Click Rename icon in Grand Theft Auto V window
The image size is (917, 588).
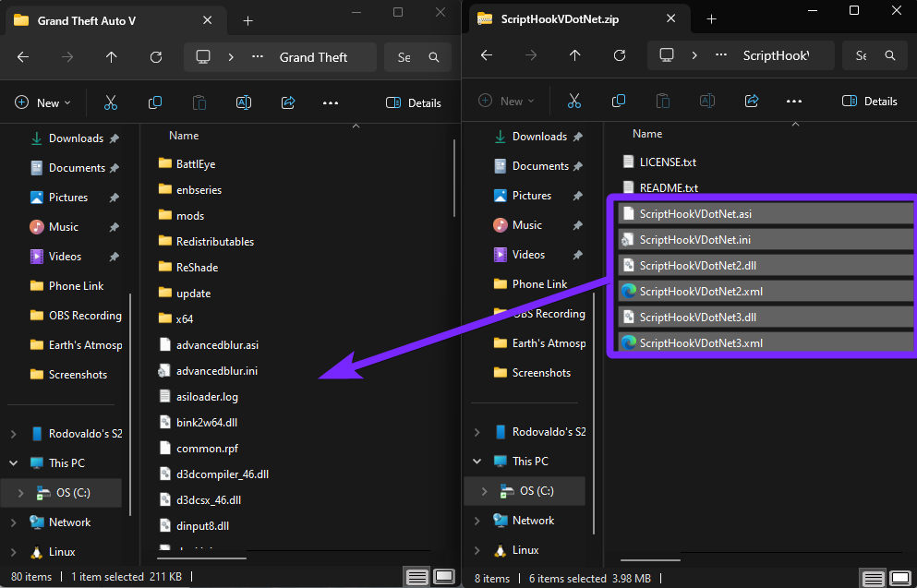(244, 102)
